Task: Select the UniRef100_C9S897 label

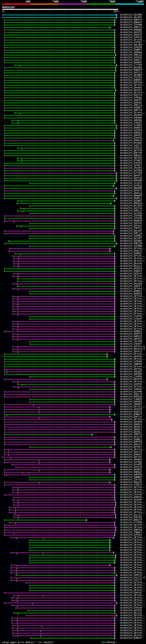Action: [x=131, y=123]
